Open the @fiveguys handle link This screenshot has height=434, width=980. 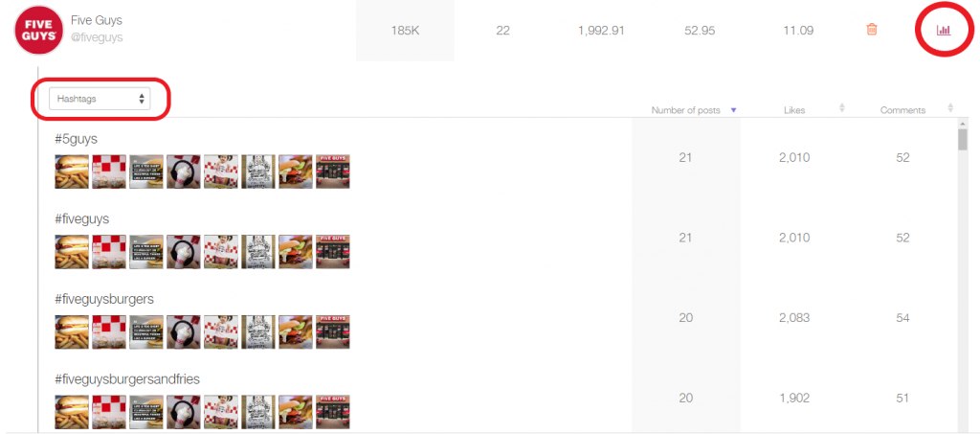coord(97,37)
